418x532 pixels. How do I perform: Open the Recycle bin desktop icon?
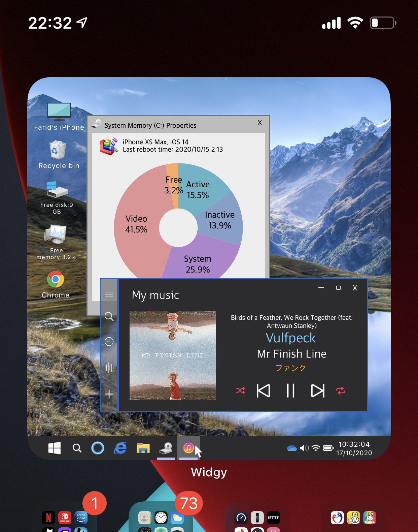[58, 150]
